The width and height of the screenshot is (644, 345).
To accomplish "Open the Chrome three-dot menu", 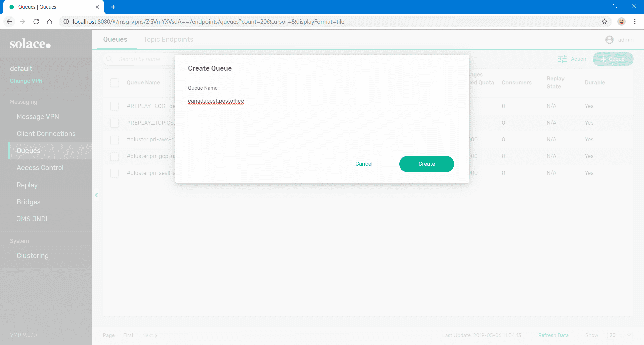I will (x=635, y=21).
